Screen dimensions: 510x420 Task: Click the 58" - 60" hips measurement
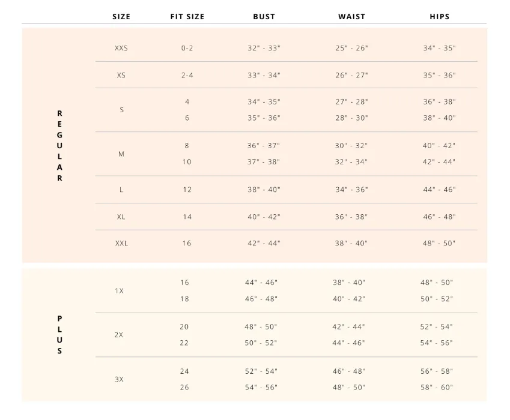(x=437, y=388)
